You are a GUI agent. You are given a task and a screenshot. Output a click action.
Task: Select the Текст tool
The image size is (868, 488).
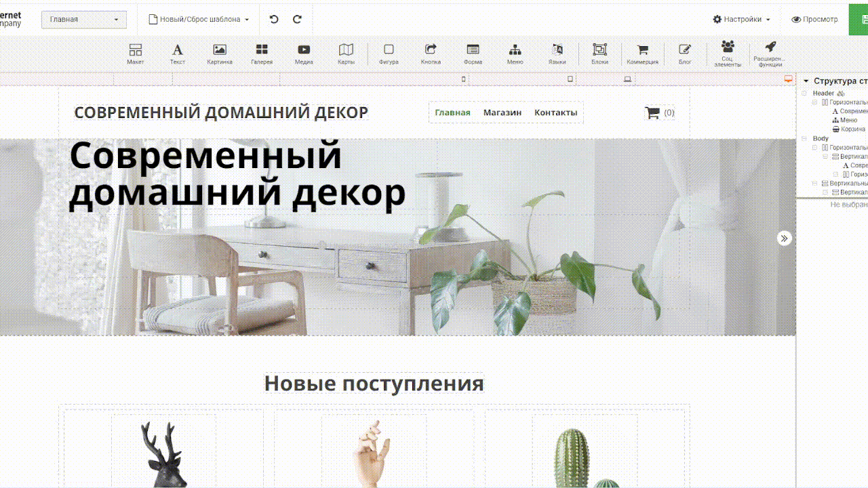(178, 54)
